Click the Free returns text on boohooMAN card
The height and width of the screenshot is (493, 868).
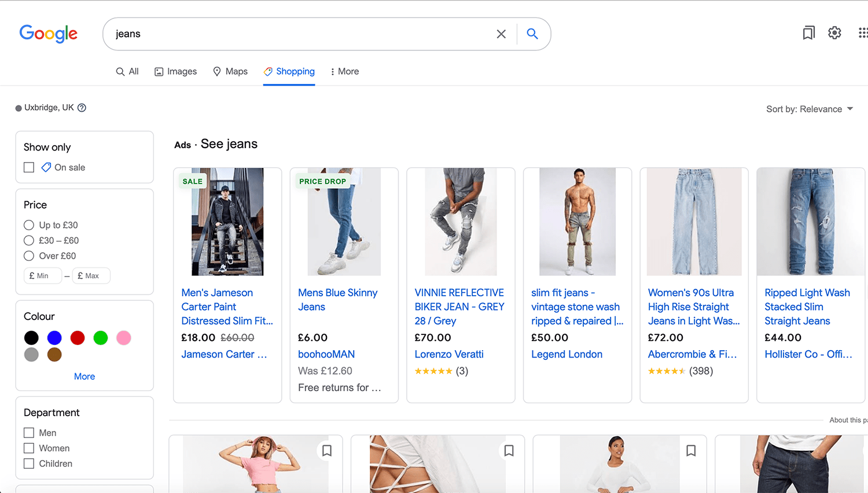340,388
